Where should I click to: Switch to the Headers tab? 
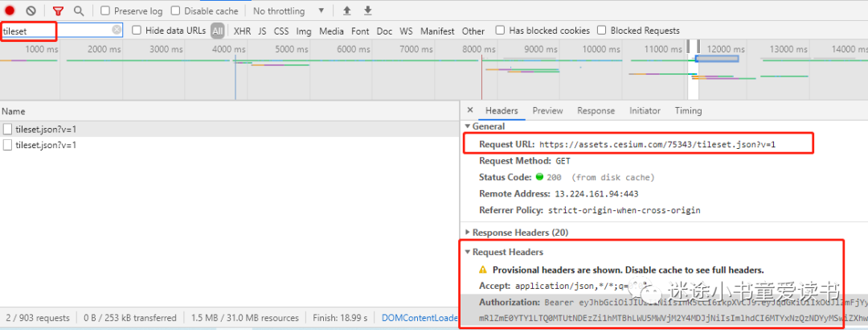tap(502, 110)
